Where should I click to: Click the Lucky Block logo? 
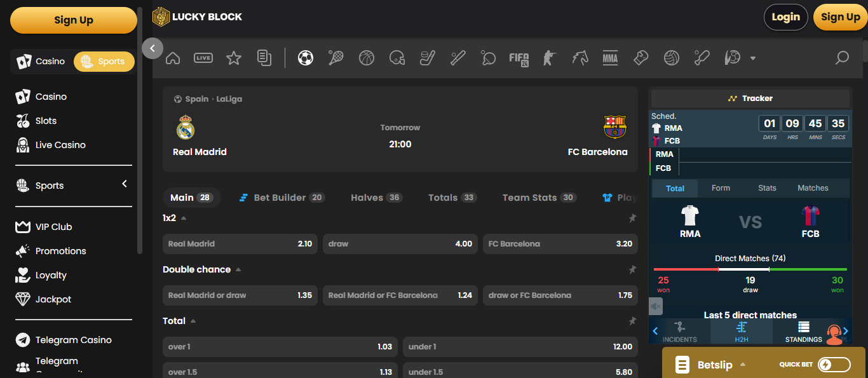(x=198, y=17)
